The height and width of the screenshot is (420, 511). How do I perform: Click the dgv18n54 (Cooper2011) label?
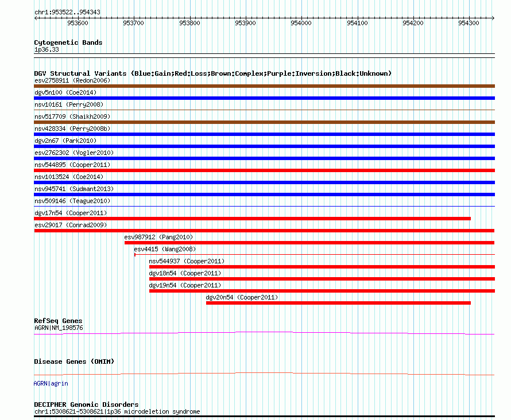click(185, 273)
